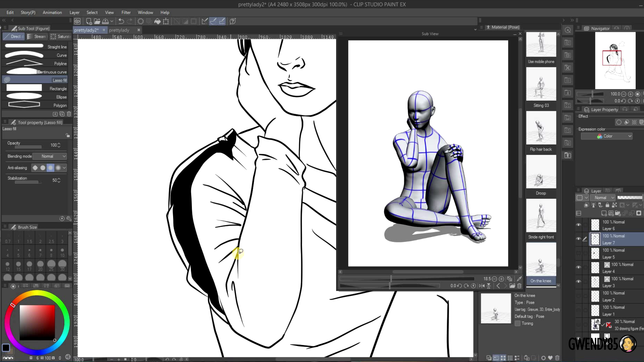Select the Stream sub tool group

click(x=36, y=37)
